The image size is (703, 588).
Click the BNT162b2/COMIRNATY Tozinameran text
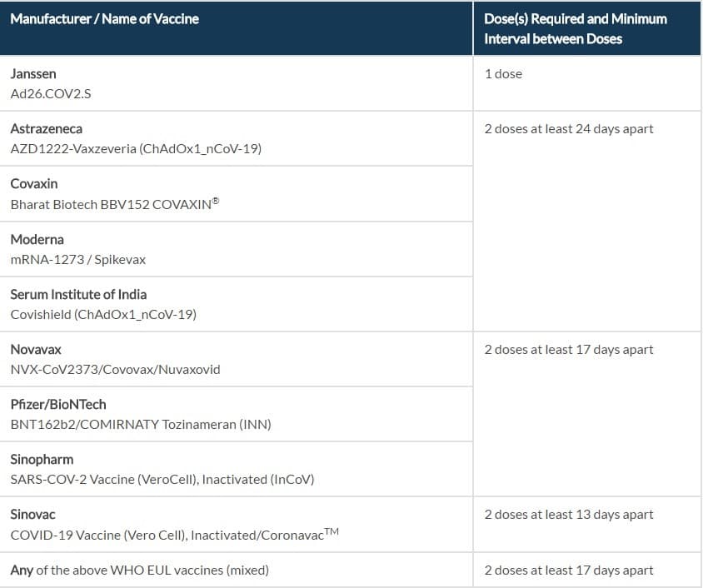141,425
